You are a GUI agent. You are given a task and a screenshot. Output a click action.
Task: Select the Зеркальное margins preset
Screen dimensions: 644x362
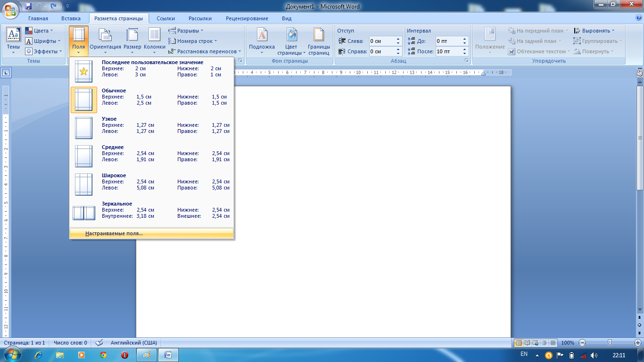151,213
